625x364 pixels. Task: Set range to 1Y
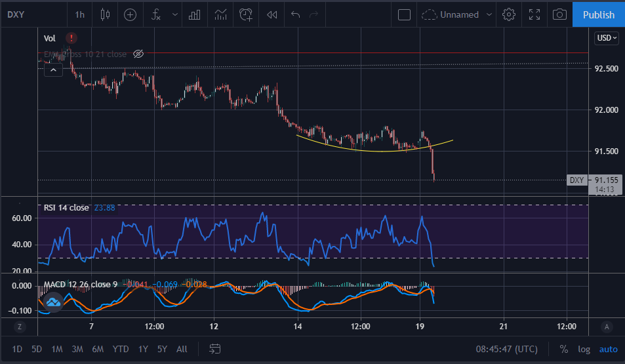pos(143,350)
